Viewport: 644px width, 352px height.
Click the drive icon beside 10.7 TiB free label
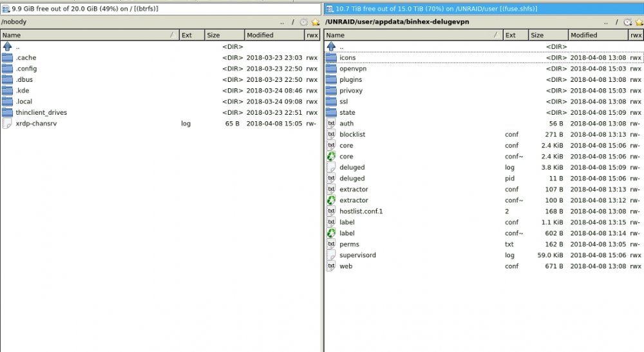[329, 8]
